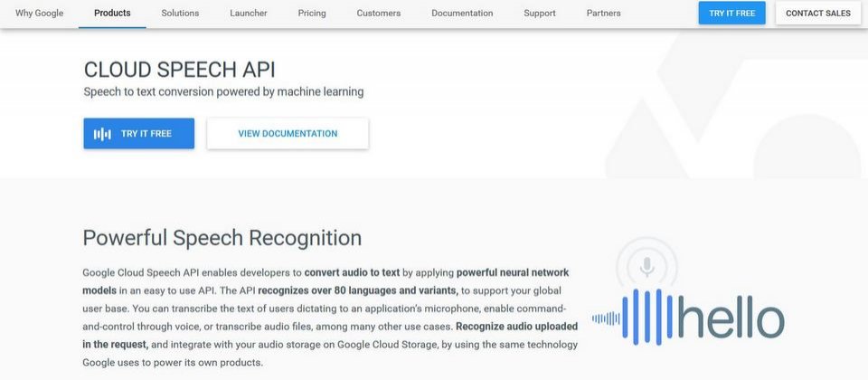
Task: Click the 'Powerful Speech Recognition' heading
Action: pos(222,238)
